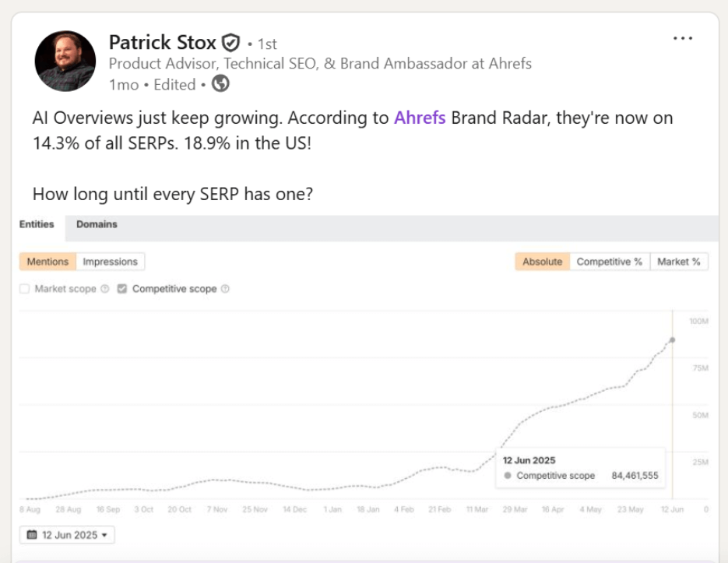Click the verified shield badge icon

pos(230,43)
